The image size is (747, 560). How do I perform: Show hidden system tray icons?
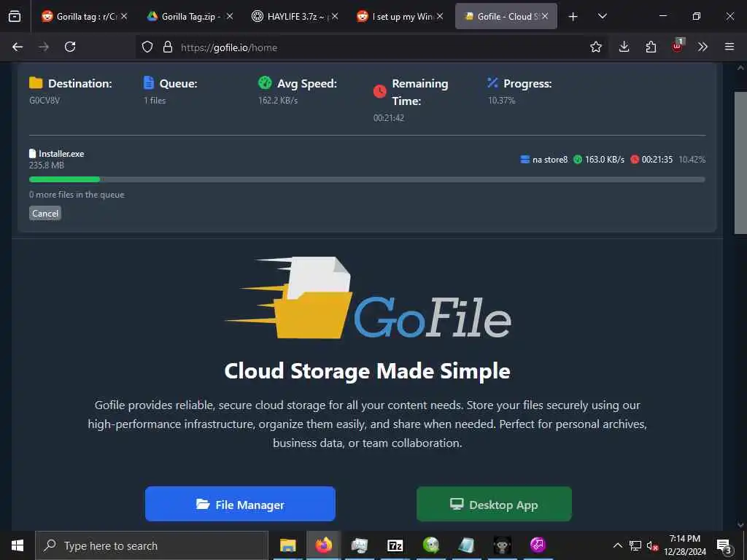(x=617, y=545)
